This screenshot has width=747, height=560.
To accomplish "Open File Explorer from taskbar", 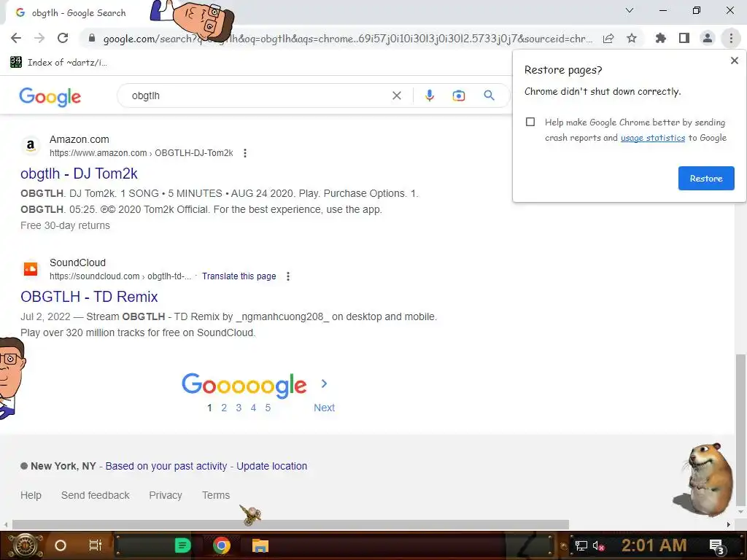I will tap(260, 545).
